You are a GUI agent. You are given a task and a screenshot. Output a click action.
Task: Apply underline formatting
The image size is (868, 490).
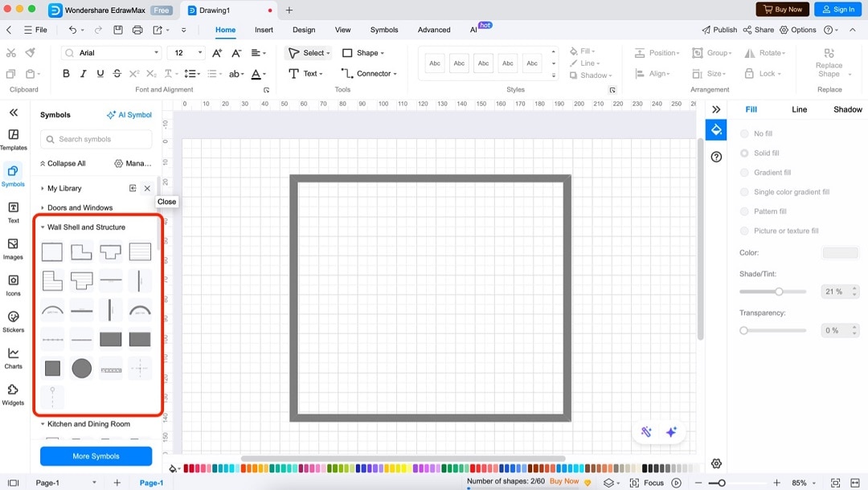coord(100,74)
